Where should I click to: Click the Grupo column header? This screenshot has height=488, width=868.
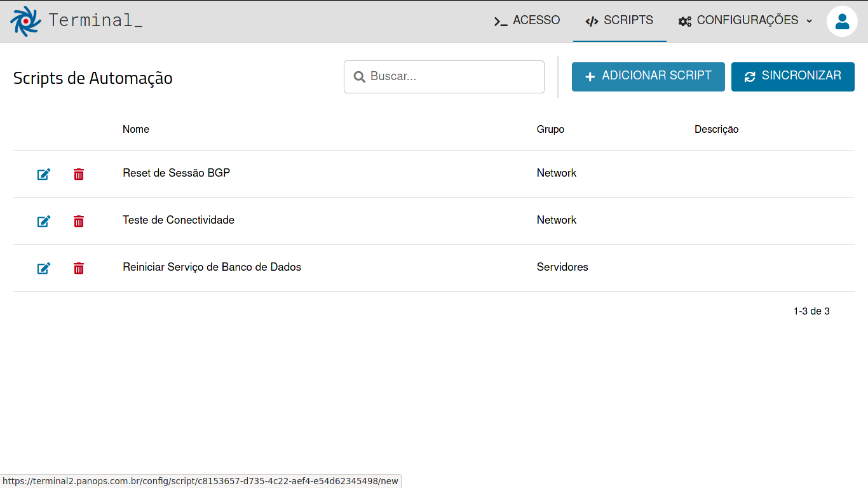(550, 129)
